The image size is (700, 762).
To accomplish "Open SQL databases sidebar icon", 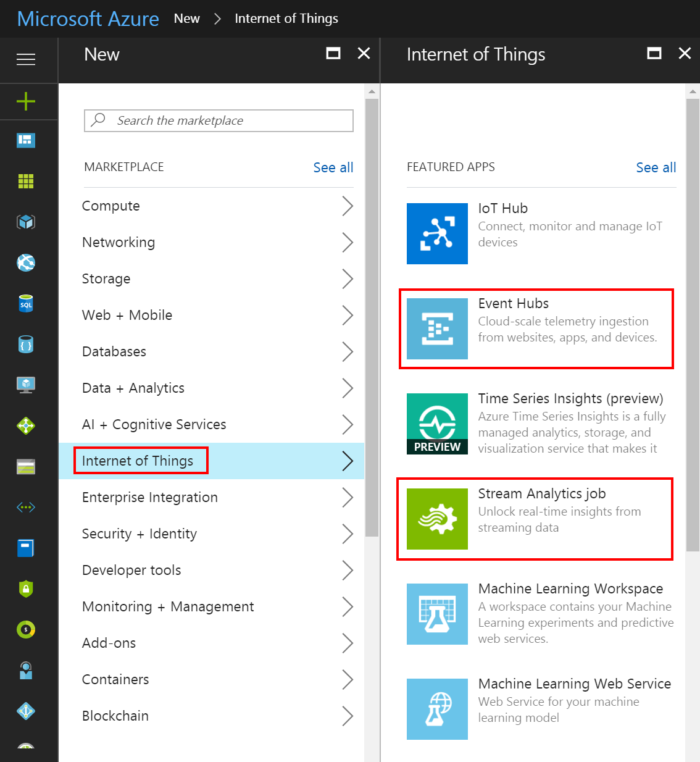I will coord(26,303).
